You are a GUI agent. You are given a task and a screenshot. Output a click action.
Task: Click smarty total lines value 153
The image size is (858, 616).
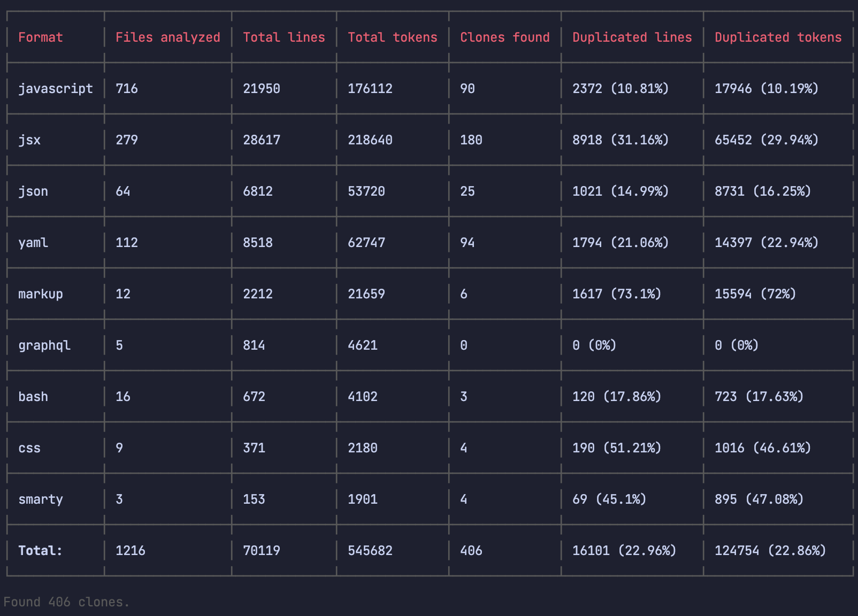tap(254, 499)
